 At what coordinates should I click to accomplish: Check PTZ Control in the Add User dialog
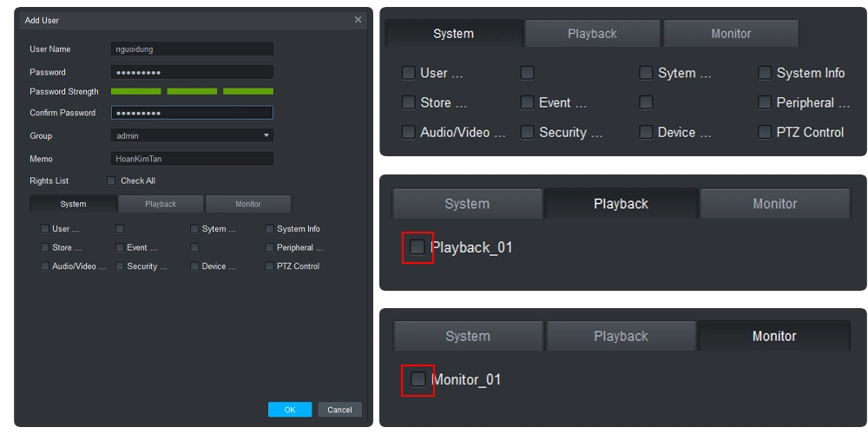point(269,266)
